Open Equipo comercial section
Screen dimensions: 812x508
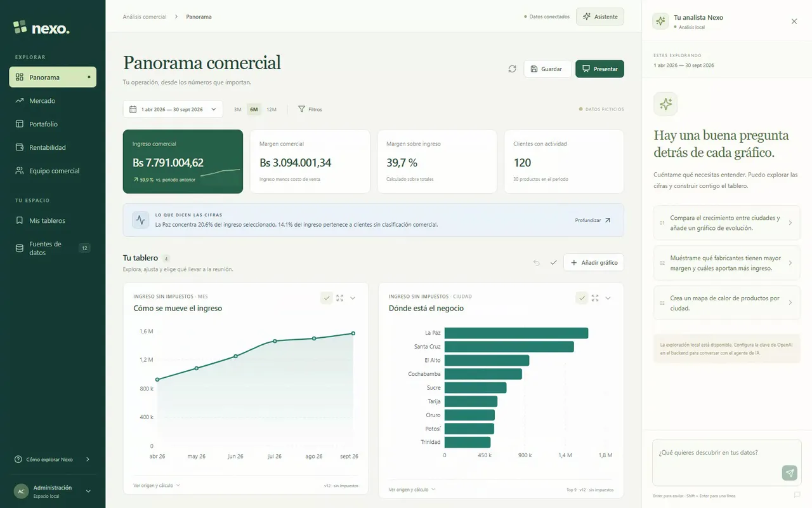click(53, 171)
